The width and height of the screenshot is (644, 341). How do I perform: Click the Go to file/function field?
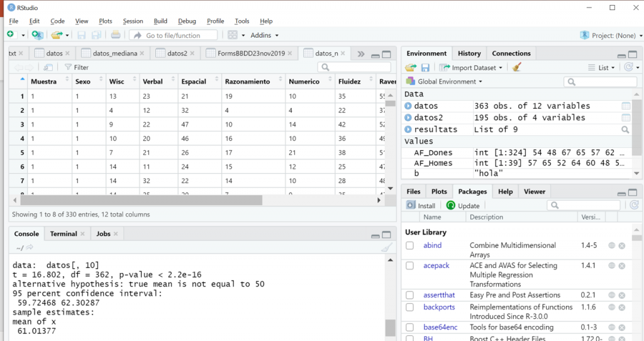tap(173, 35)
